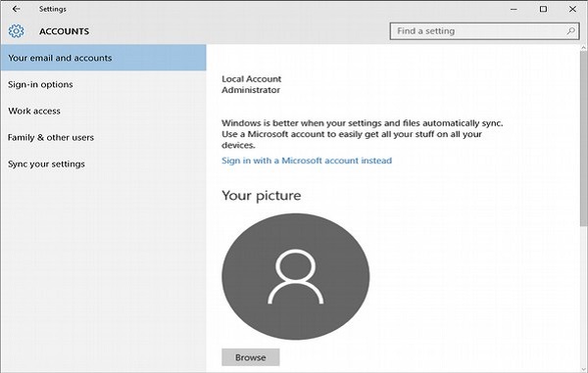The height and width of the screenshot is (373, 588).
Task: Maximize the Settings window
Action: click(x=543, y=9)
